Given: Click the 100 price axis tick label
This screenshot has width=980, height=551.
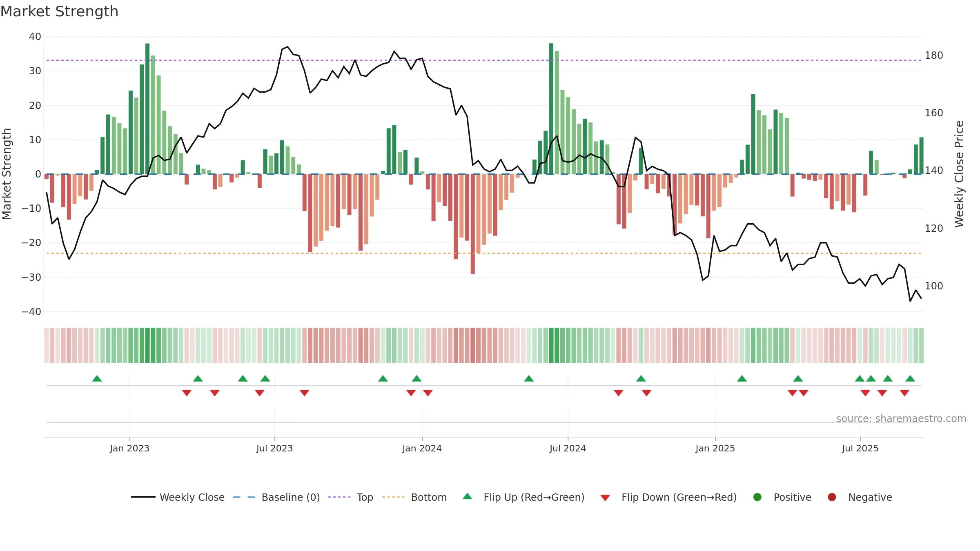Looking at the screenshot, I should pos(934,286).
